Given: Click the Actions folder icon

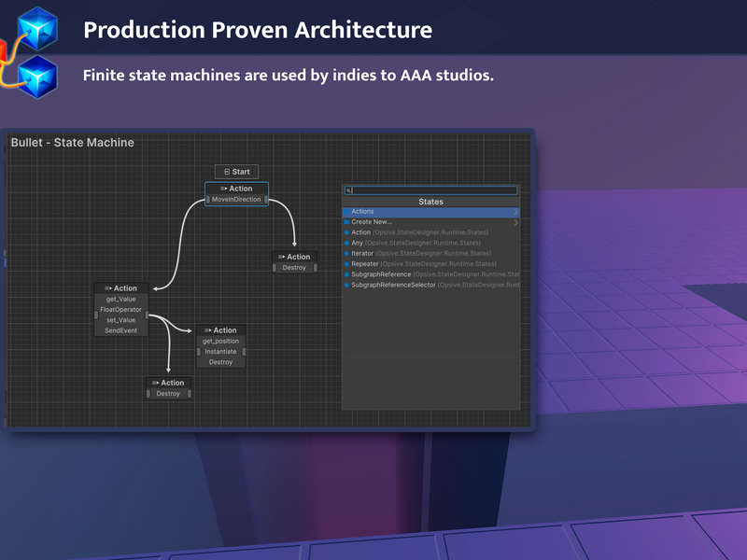Looking at the screenshot, I should point(346,212).
